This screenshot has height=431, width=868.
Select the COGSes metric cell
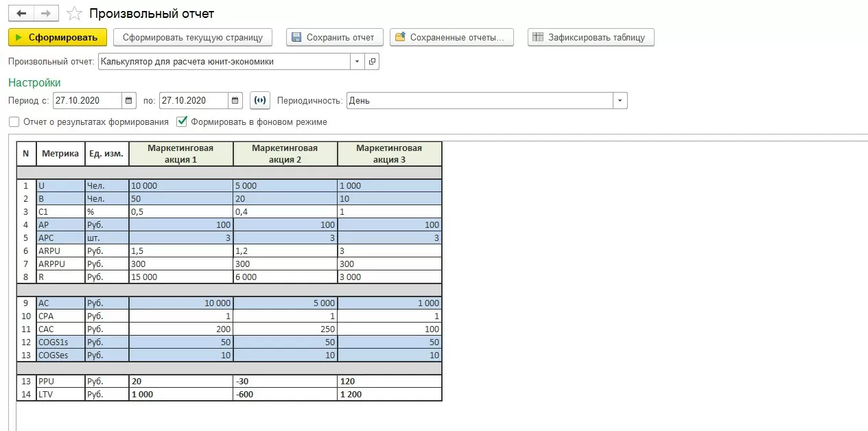(x=60, y=355)
